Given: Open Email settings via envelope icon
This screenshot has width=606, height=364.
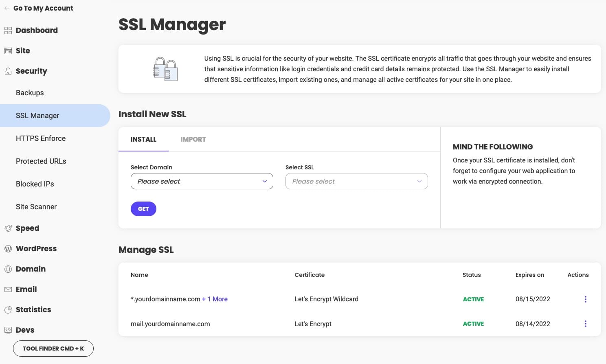Looking at the screenshot, I should 8,289.
